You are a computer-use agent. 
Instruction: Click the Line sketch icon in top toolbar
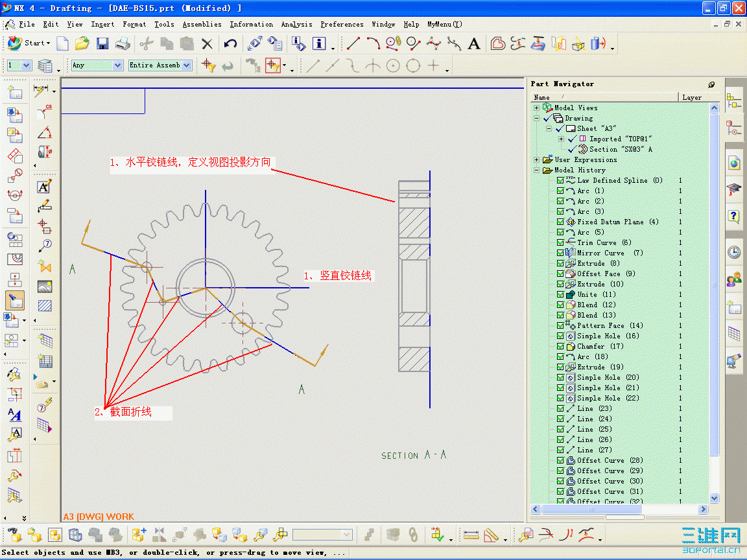point(353,44)
